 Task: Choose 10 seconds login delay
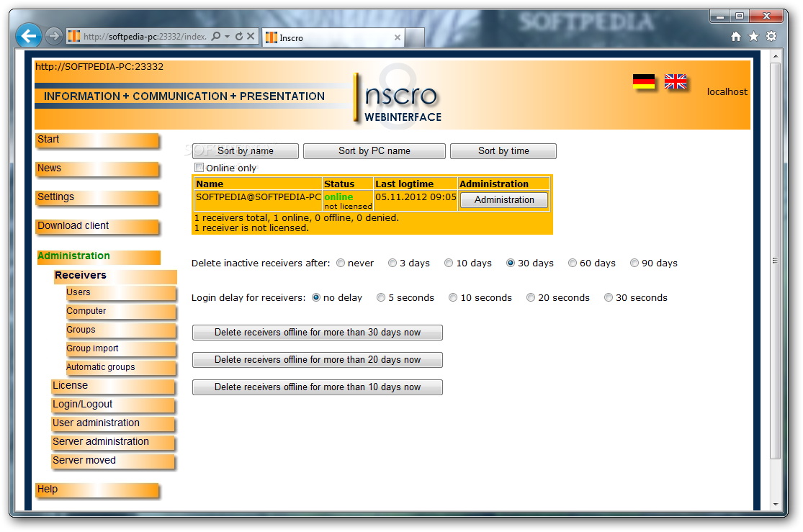[453, 298]
